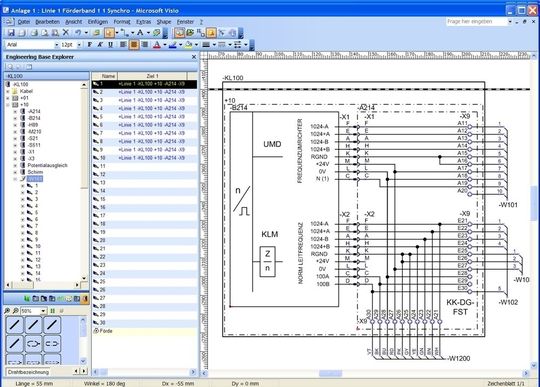The height and width of the screenshot is (387, 540).
Task: Toggle italic formatting
Action: coord(100,44)
